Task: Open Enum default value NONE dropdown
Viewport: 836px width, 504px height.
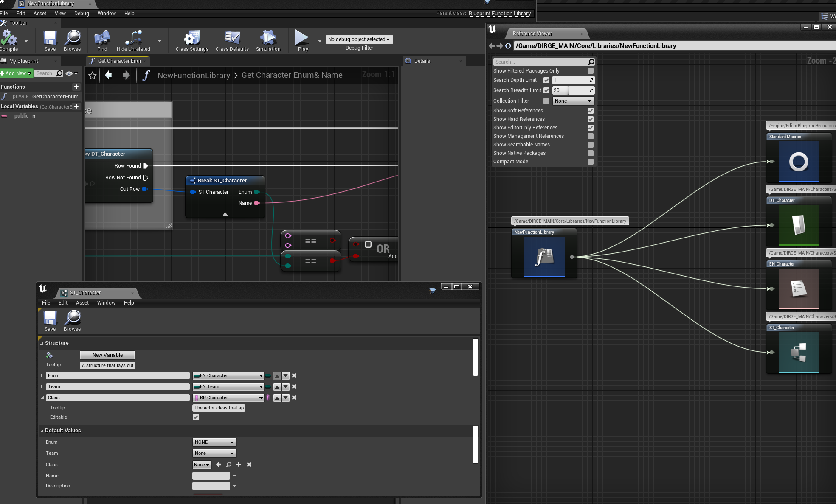Action: (x=214, y=442)
